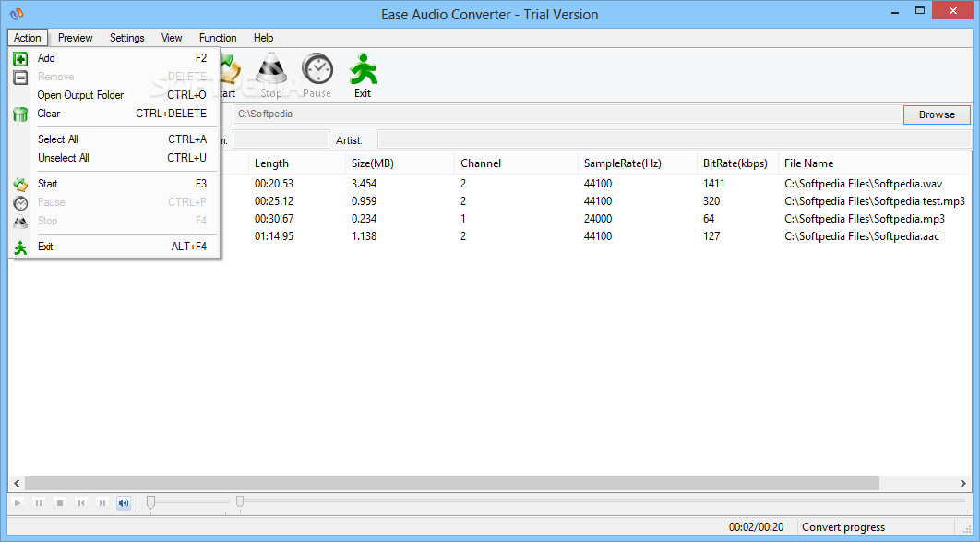The height and width of the screenshot is (542, 980).
Task: Click the stop square in preview controls
Action: (60, 502)
